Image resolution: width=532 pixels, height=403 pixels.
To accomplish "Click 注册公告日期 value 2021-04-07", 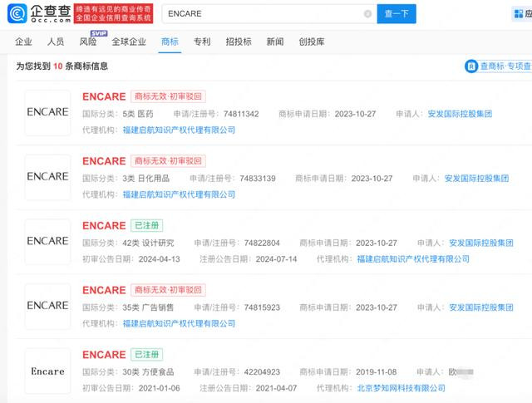I will tap(276, 388).
